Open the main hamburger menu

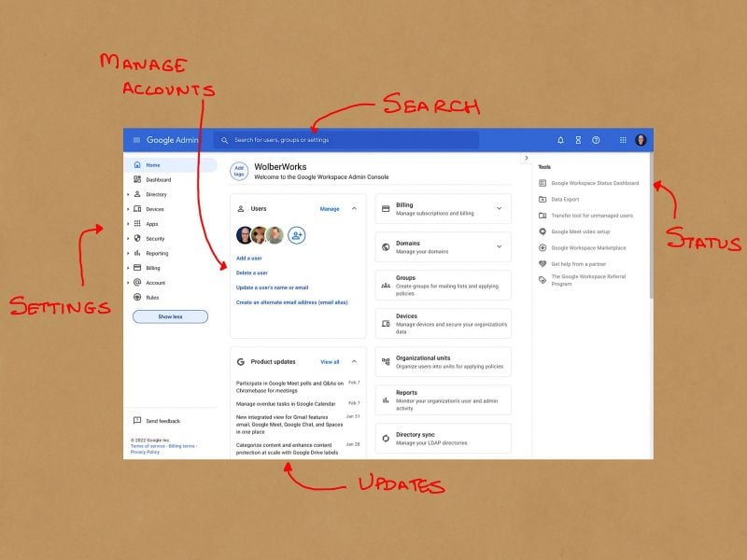(136, 140)
